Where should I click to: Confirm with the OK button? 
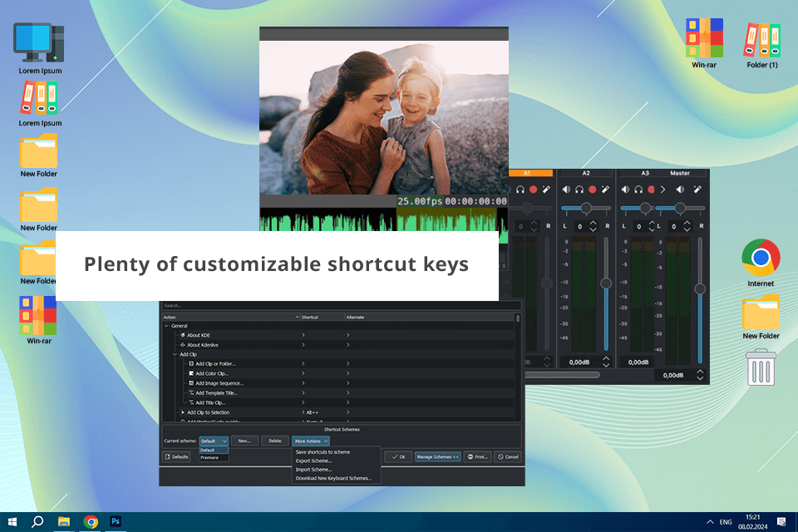point(398,456)
